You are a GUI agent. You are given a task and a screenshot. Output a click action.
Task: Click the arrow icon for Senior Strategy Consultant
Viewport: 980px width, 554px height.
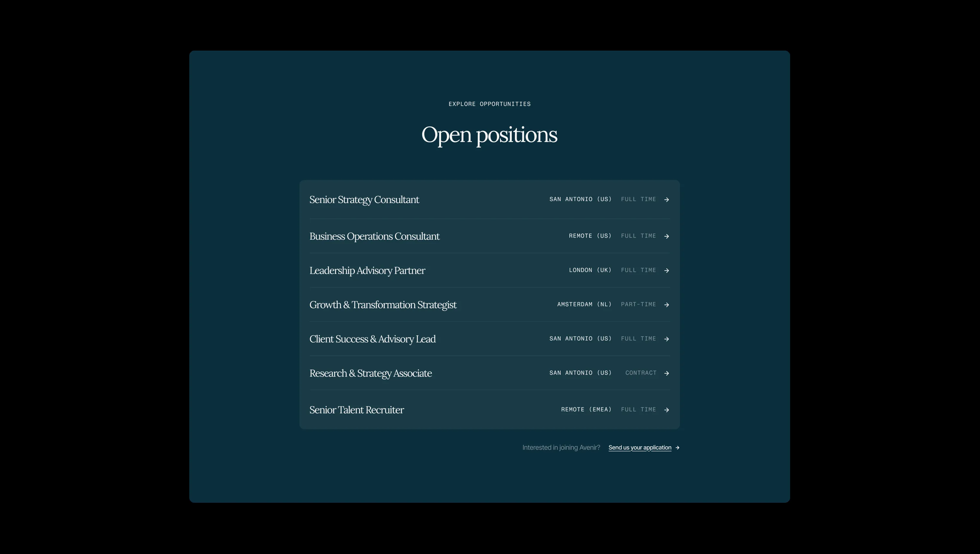(667, 199)
